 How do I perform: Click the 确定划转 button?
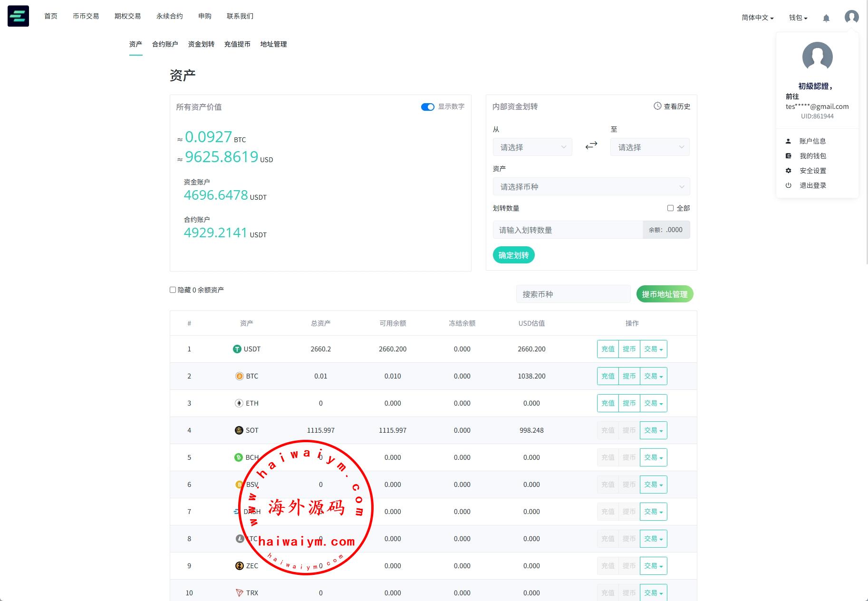[x=513, y=255]
